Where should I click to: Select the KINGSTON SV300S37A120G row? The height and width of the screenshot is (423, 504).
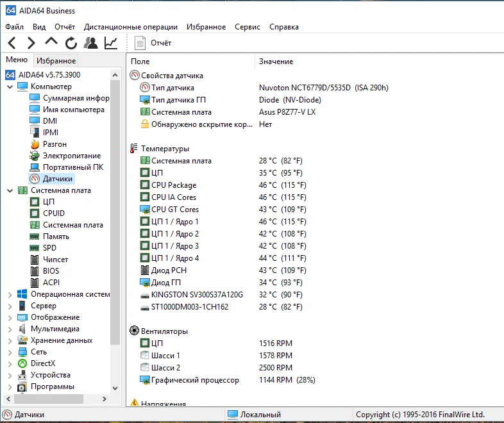tap(222, 295)
